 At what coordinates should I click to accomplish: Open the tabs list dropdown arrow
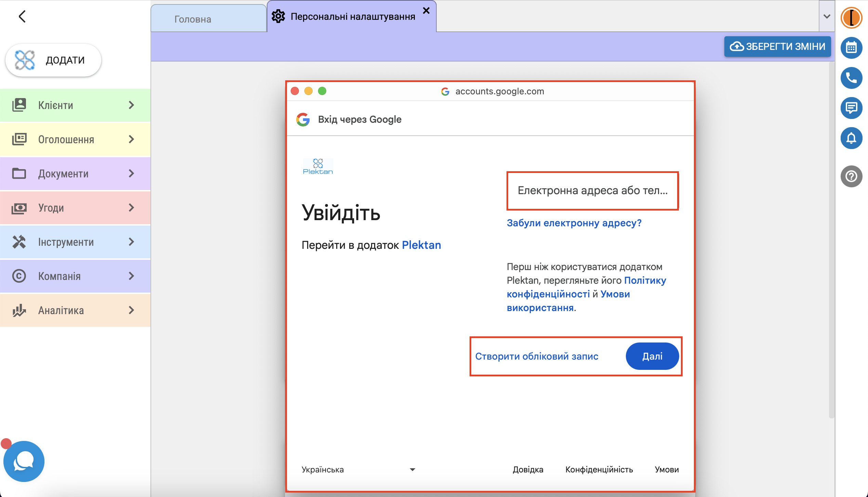pos(827,16)
